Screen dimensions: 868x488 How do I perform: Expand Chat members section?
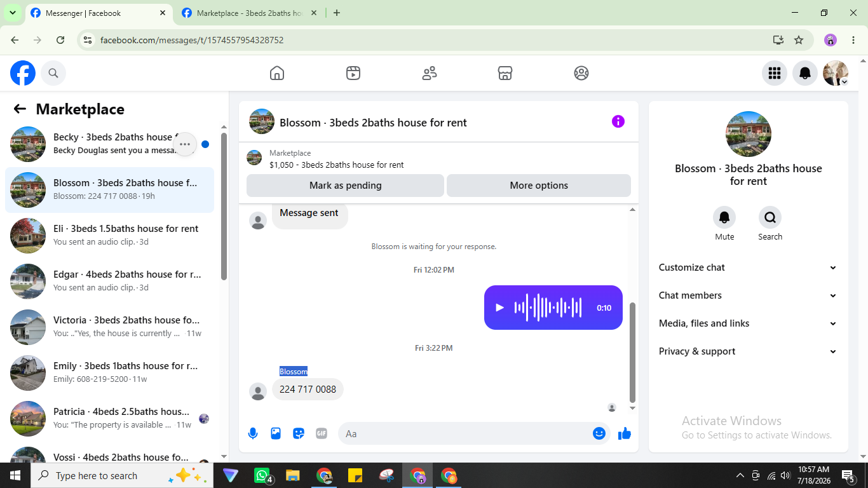pos(748,295)
